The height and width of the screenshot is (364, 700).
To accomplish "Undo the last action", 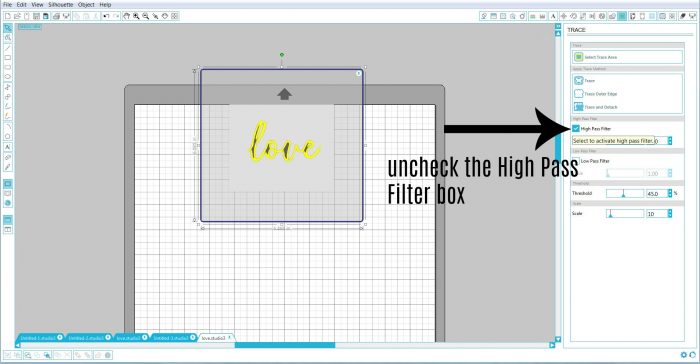I will pyautogui.click(x=106, y=16).
